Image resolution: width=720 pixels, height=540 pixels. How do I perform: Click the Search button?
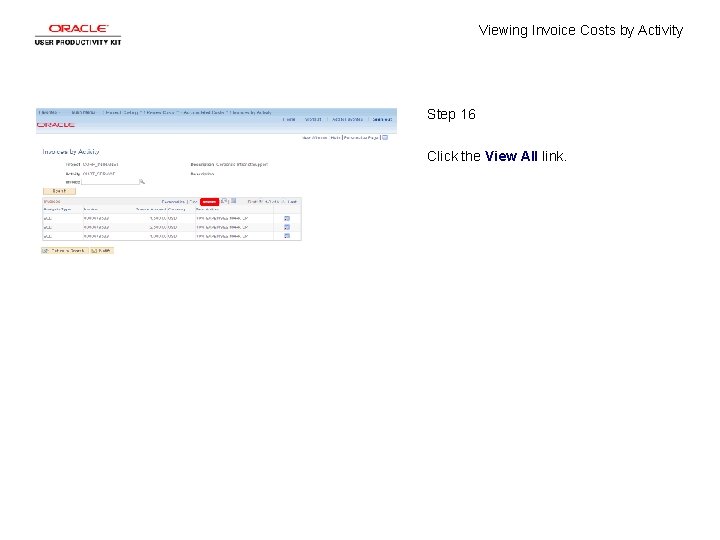(59, 191)
